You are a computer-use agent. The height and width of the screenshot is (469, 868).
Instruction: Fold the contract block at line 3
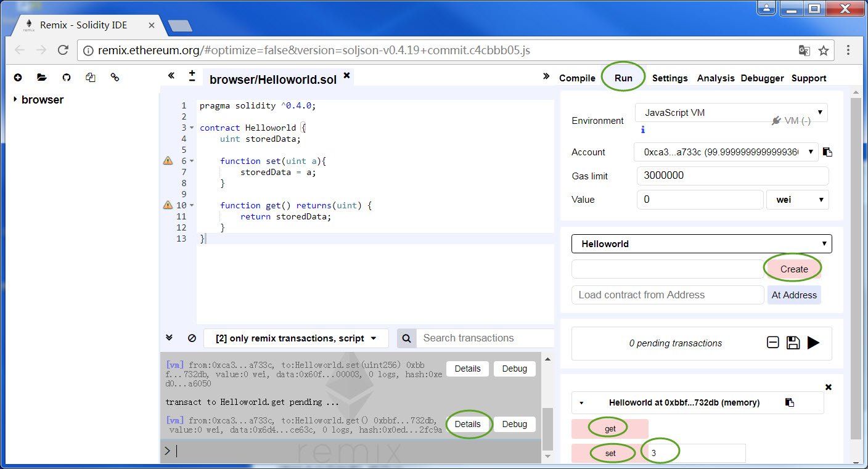coord(192,128)
